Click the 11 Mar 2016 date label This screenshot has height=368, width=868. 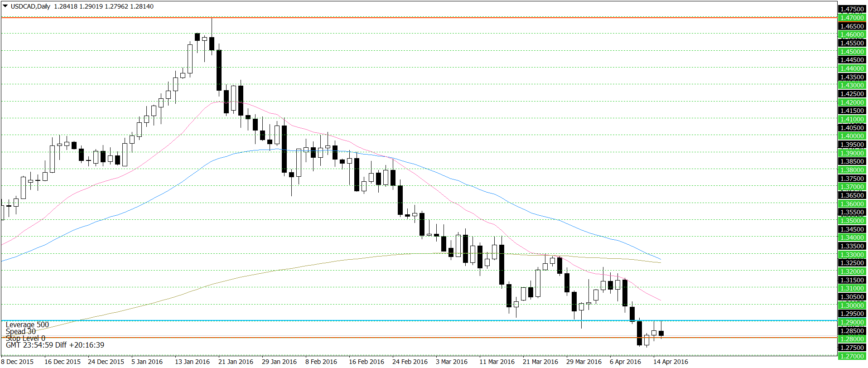pos(497,362)
